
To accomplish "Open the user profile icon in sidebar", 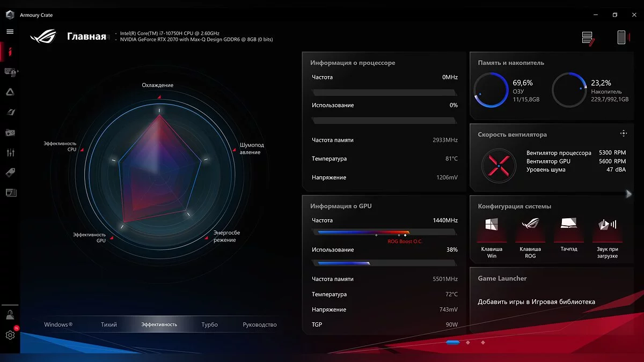I will tap(10, 315).
